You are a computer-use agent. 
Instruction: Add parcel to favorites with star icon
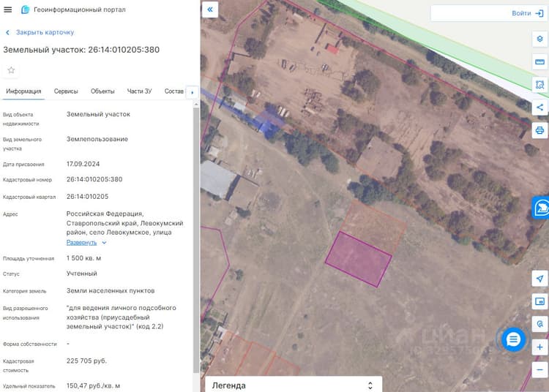pyautogui.click(x=11, y=70)
